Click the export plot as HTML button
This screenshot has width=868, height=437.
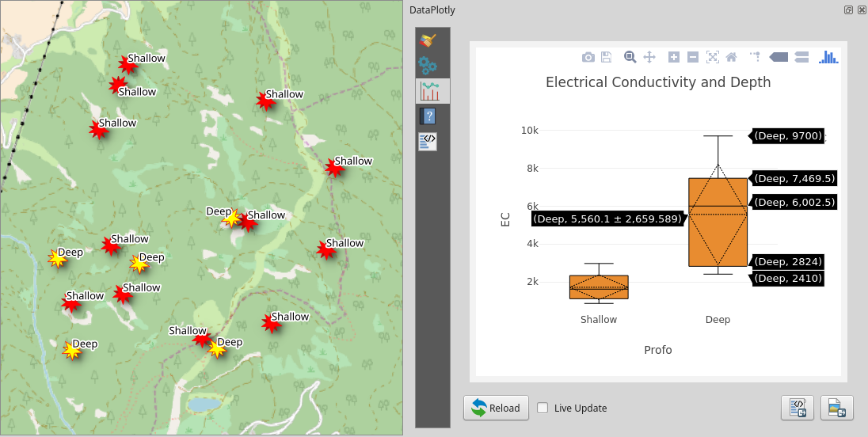[797, 408]
